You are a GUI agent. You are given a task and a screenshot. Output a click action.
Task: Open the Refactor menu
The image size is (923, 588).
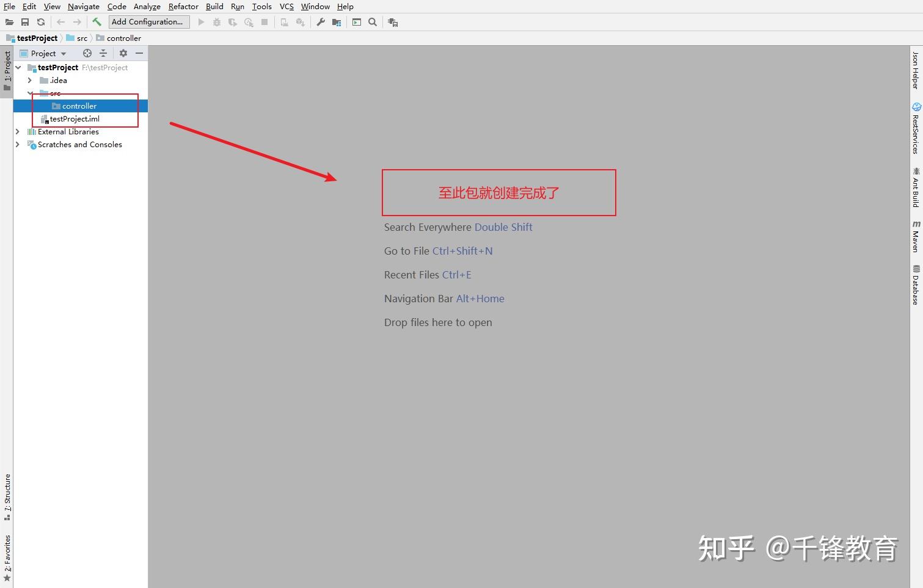[x=183, y=6]
